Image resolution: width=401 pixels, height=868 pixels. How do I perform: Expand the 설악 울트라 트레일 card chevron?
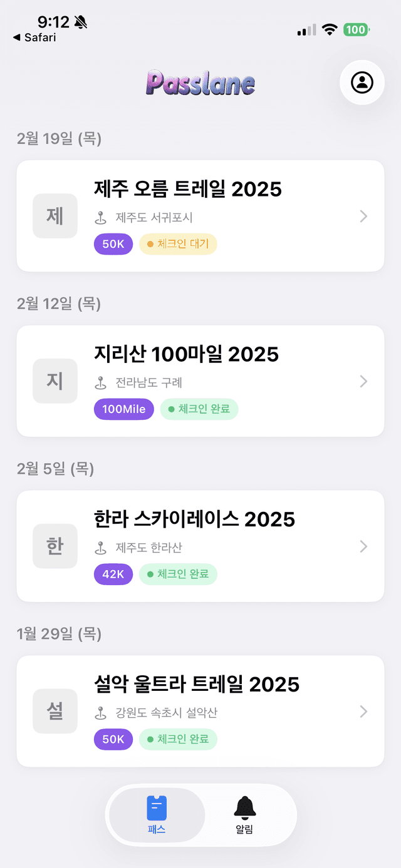tap(364, 712)
